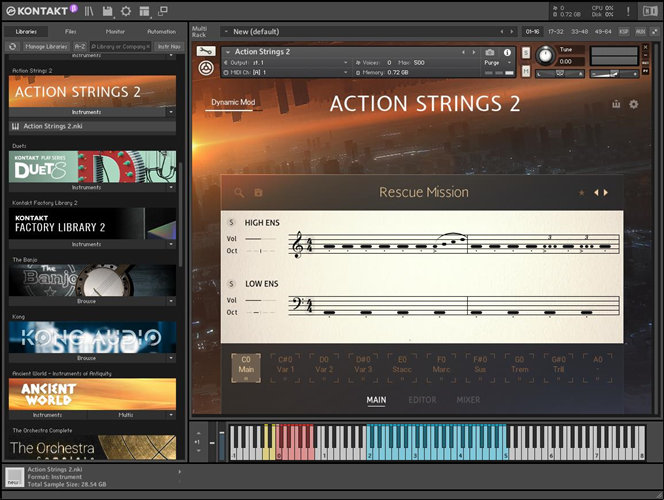The width and height of the screenshot is (664, 500).
Task: Click the refresh libraries icon
Action: click(12, 46)
